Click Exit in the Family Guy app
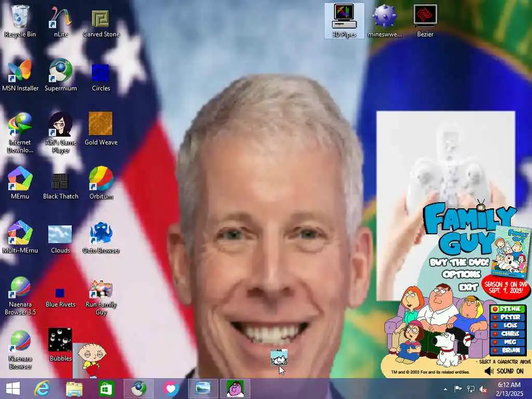Screen dimensions: 532x399 (469, 287)
